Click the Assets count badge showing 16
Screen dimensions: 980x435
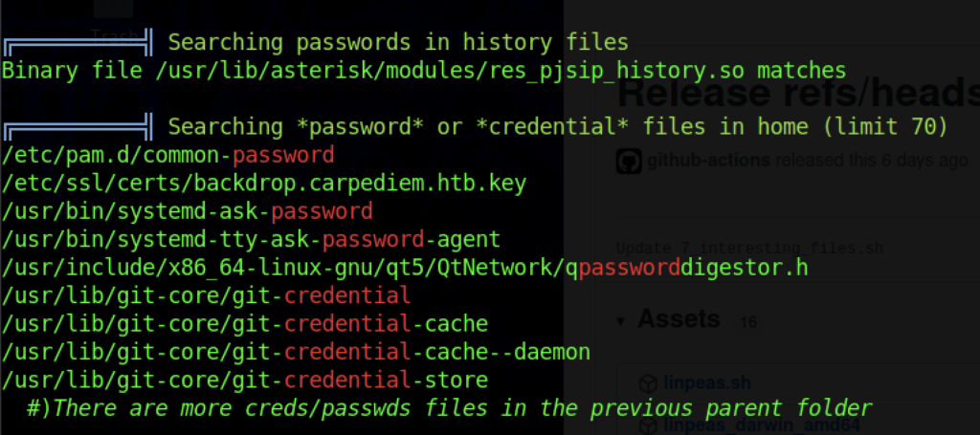pyautogui.click(x=747, y=323)
